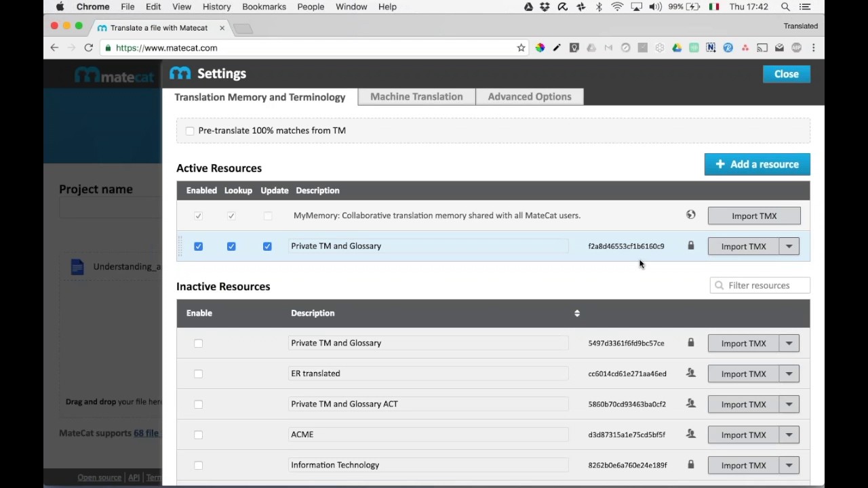Click the Open source link in footer

tap(99, 477)
